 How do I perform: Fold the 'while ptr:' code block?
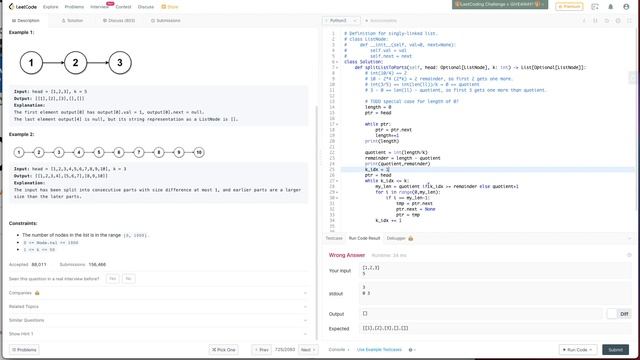(x=337, y=124)
